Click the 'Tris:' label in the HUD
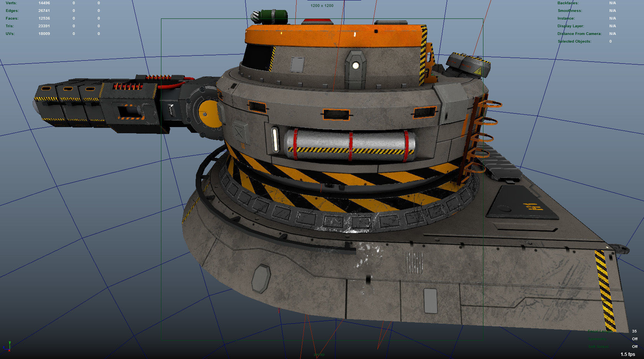644x359 pixels. [x=10, y=26]
